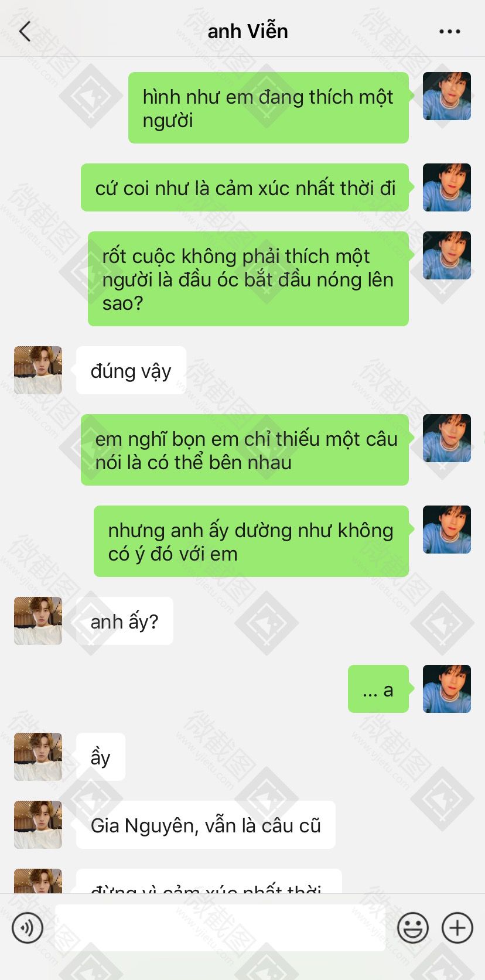Select the 'cứ coi như là cảm xúc' bubble
Viewport: 485px width, 980px height.
245,187
